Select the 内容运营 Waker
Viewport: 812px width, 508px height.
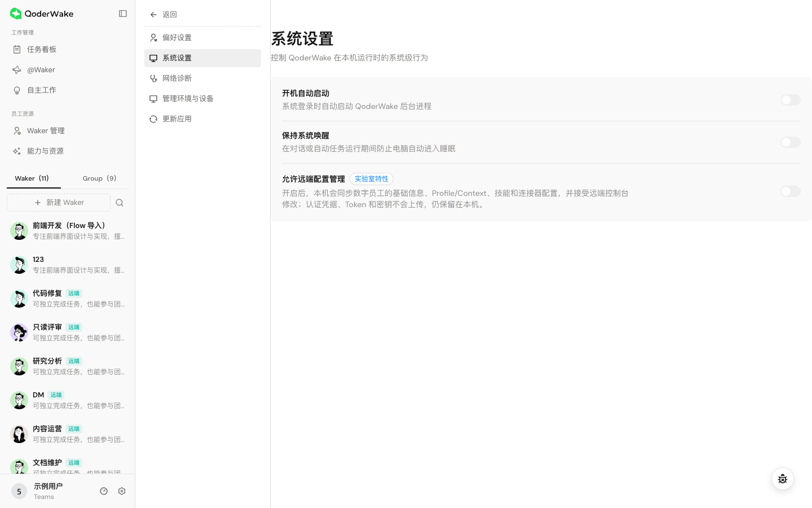(x=68, y=434)
